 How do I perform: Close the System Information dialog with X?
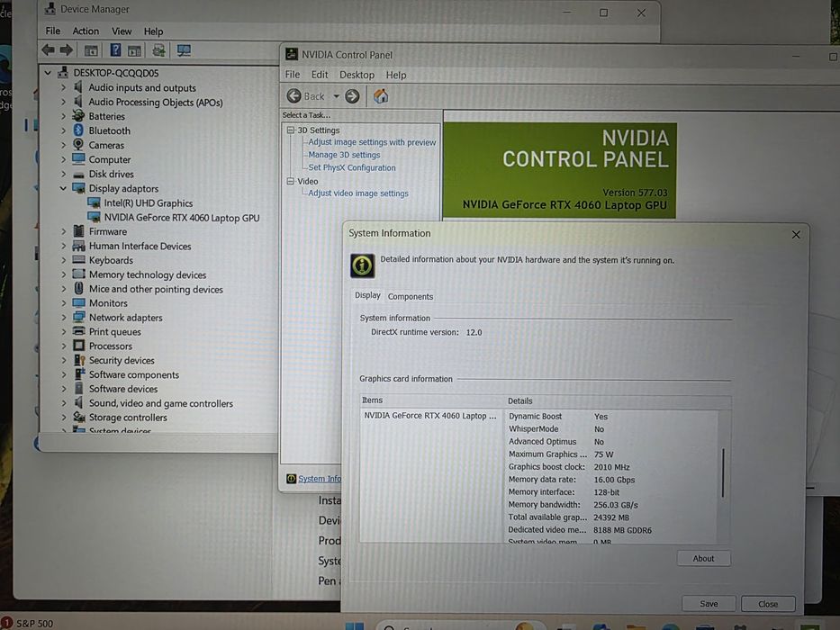point(796,235)
